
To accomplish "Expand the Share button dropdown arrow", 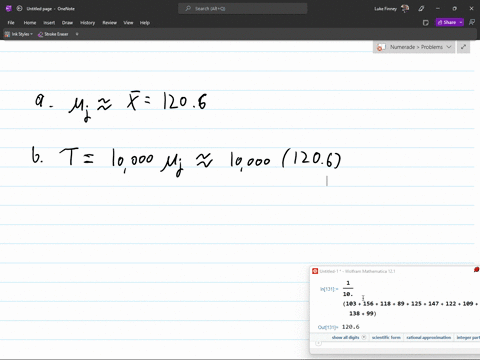I will (x=461, y=22).
